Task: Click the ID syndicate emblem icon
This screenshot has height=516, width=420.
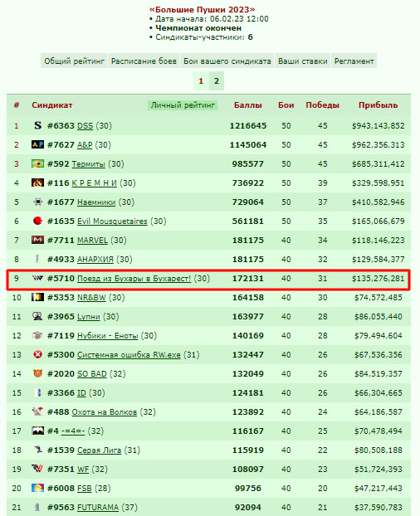Action: click(x=38, y=392)
